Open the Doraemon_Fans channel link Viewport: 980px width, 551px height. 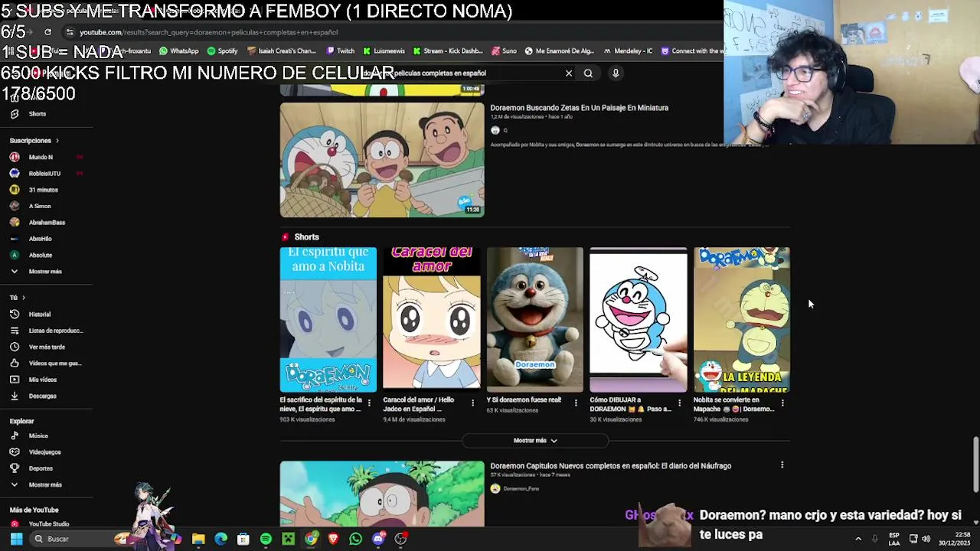(521, 488)
